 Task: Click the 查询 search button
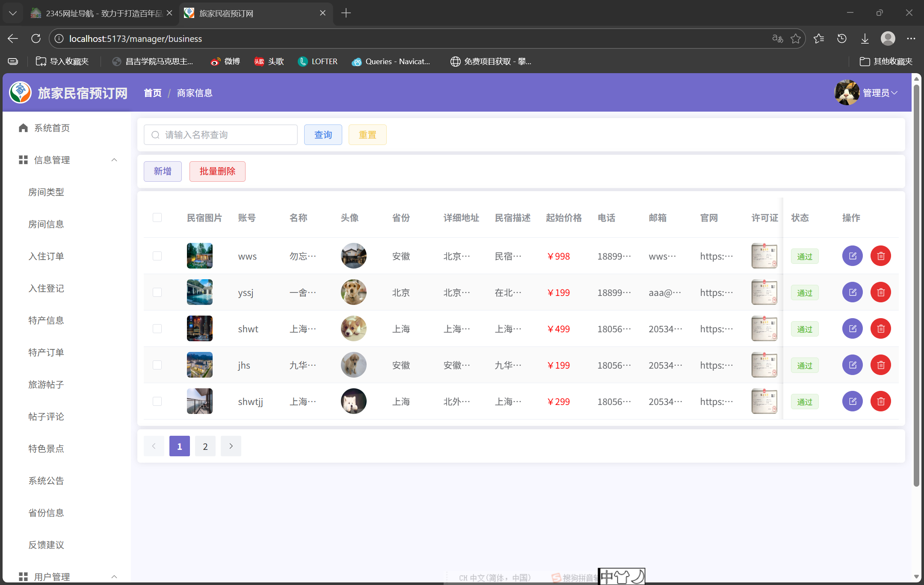coord(323,135)
